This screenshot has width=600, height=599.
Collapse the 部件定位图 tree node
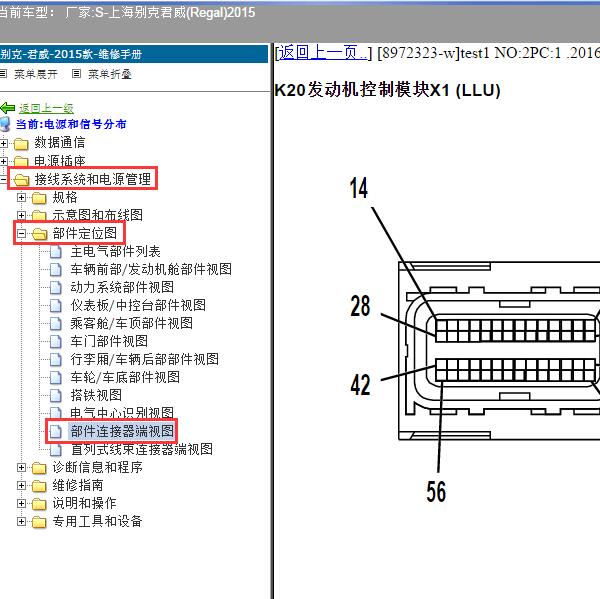[22, 234]
